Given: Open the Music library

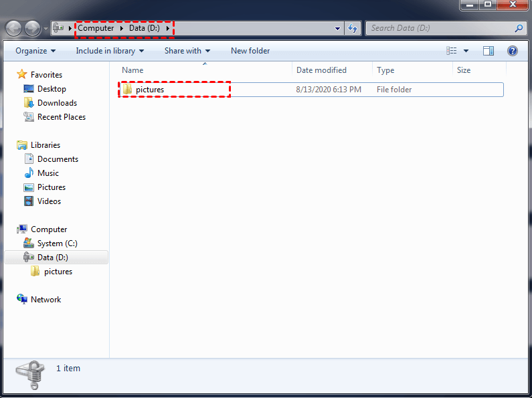Looking at the screenshot, I should coord(48,173).
